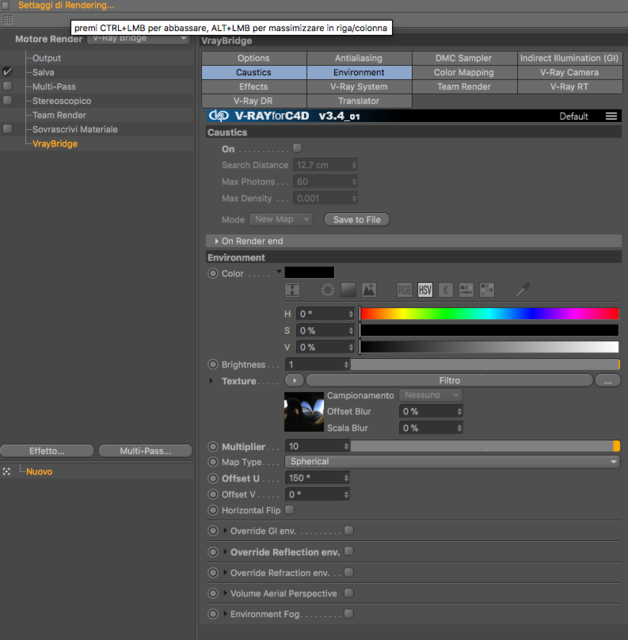Open the Indirect Illumination (GI) tab
628x640 pixels.
[x=569, y=58]
